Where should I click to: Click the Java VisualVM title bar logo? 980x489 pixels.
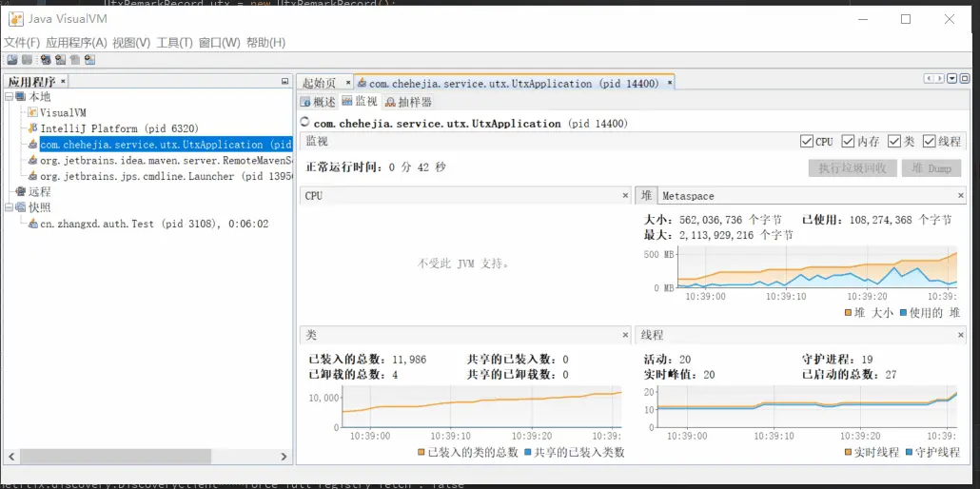[16, 19]
